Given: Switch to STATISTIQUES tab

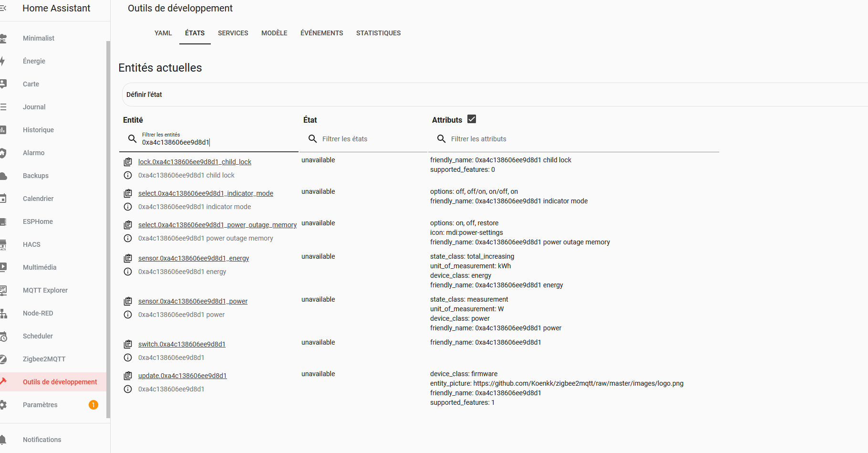Looking at the screenshot, I should [379, 33].
